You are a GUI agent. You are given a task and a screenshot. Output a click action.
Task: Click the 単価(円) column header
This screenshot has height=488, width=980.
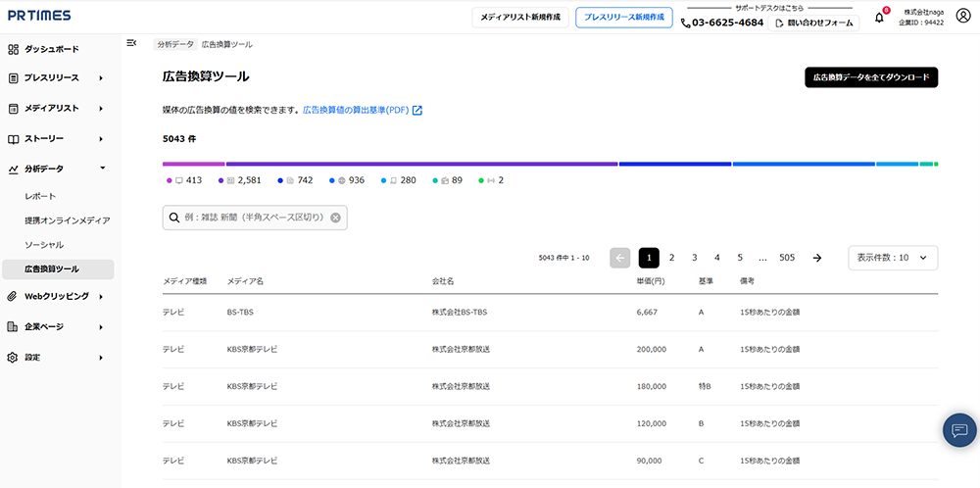click(651, 281)
